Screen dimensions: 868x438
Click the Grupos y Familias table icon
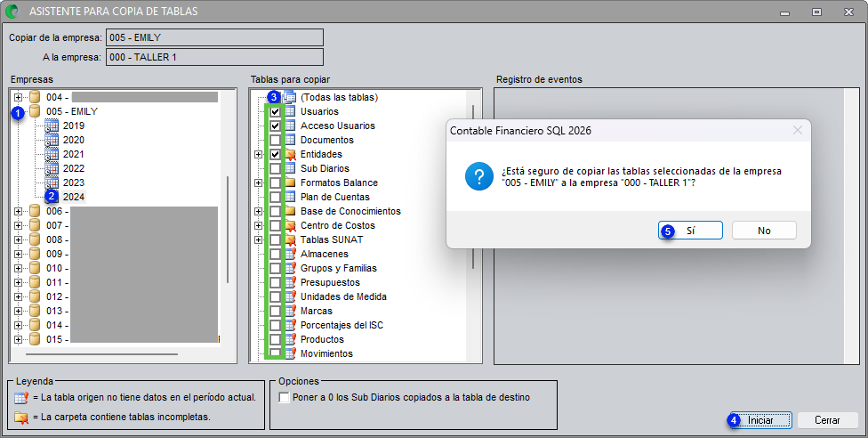(290, 268)
